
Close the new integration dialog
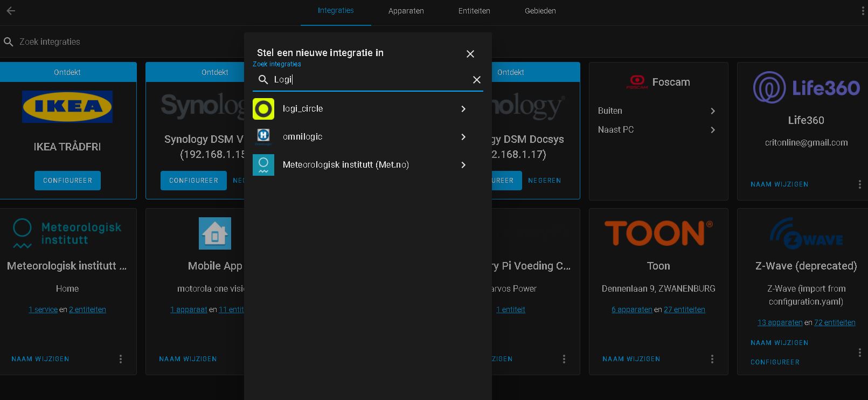coord(470,54)
